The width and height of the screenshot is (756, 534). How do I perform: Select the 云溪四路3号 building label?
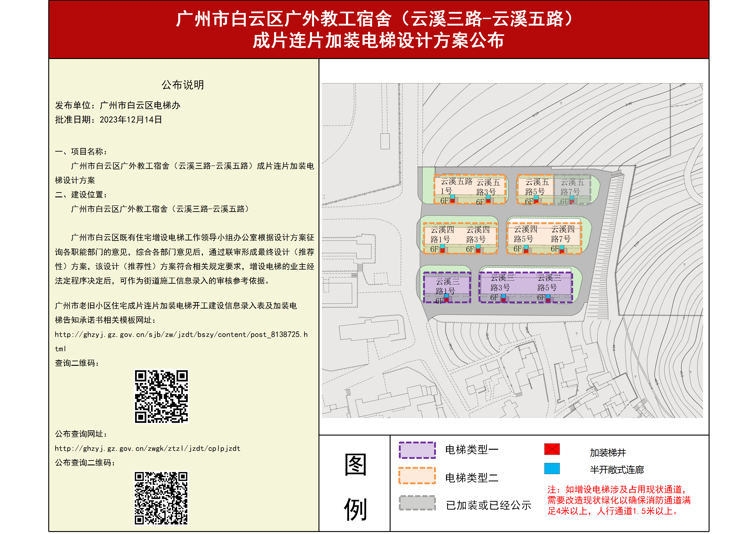coord(477,235)
